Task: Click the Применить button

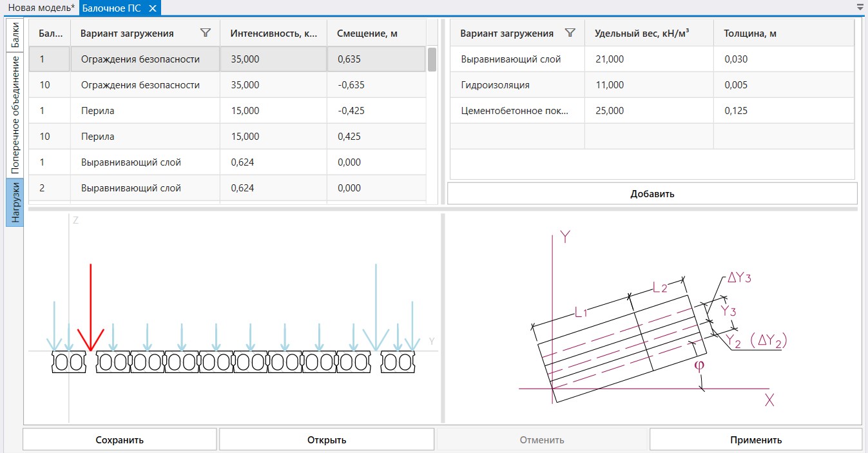Action: (x=755, y=439)
